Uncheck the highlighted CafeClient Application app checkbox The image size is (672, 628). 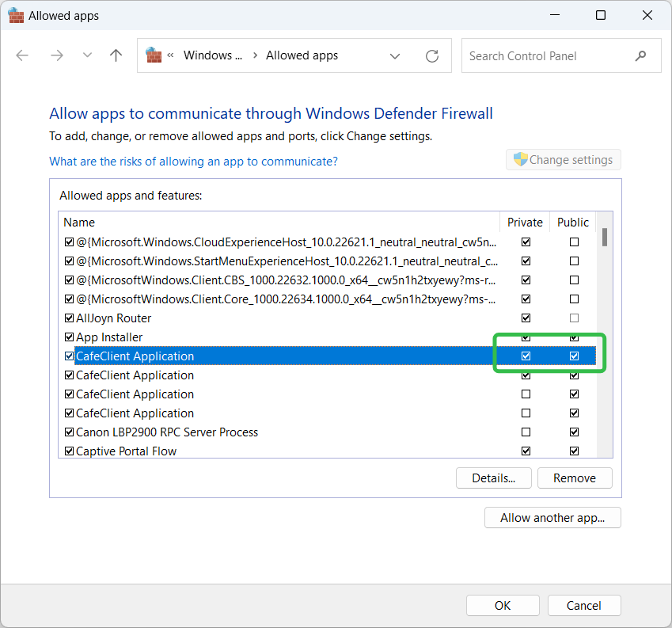click(x=69, y=356)
